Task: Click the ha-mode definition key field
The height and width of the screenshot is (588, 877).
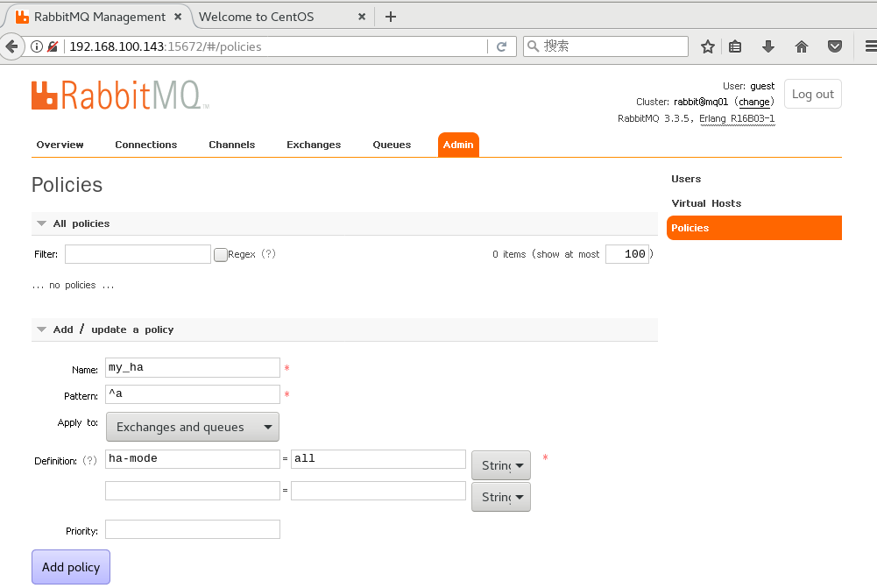Action: point(193,459)
